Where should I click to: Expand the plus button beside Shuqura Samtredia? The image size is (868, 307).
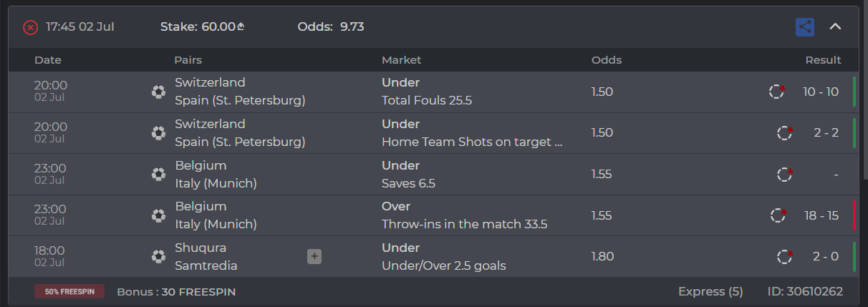click(314, 256)
